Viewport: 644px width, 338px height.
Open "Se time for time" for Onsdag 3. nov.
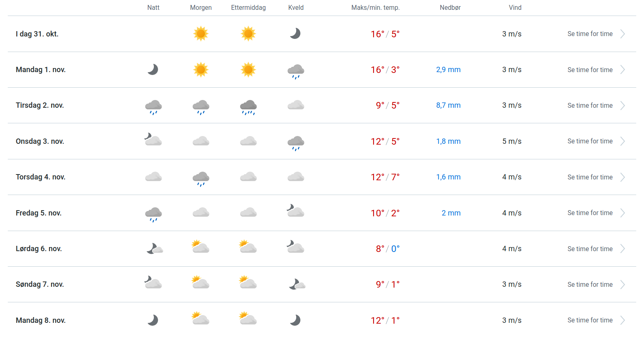coord(590,141)
